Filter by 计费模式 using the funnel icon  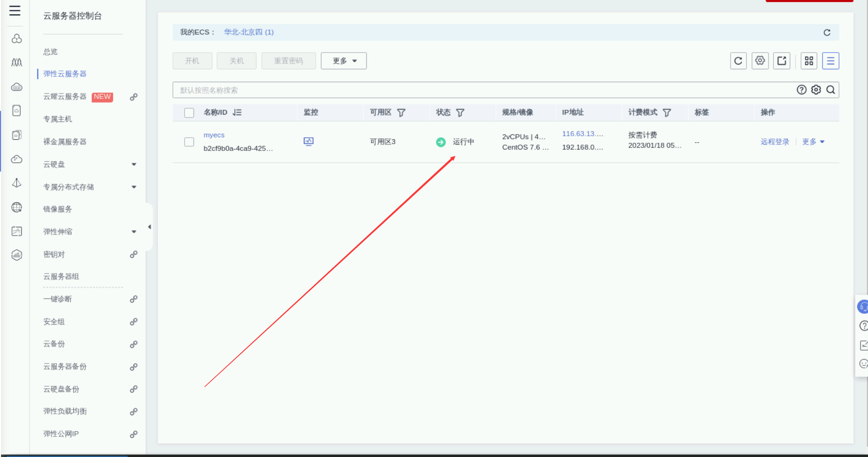tap(667, 113)
